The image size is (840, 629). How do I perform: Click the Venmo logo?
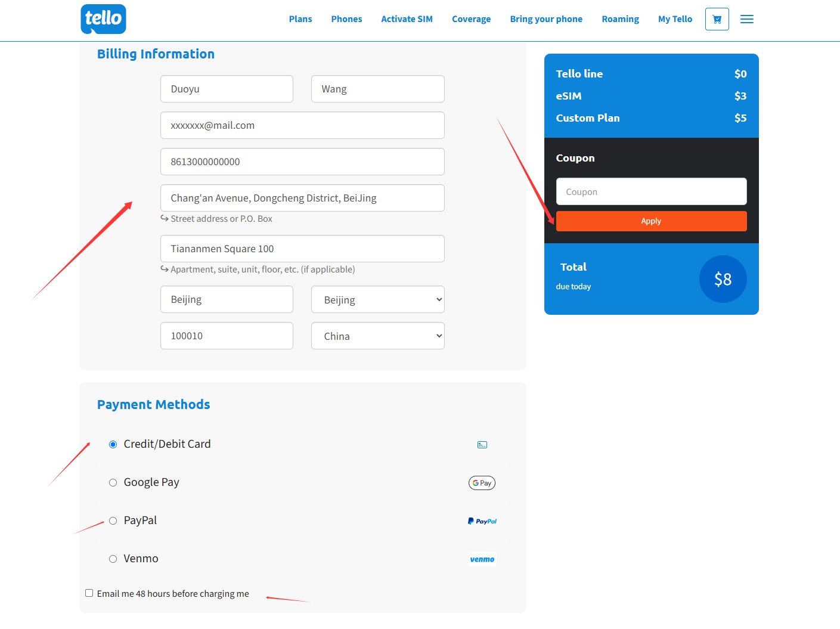click(482, 559)
